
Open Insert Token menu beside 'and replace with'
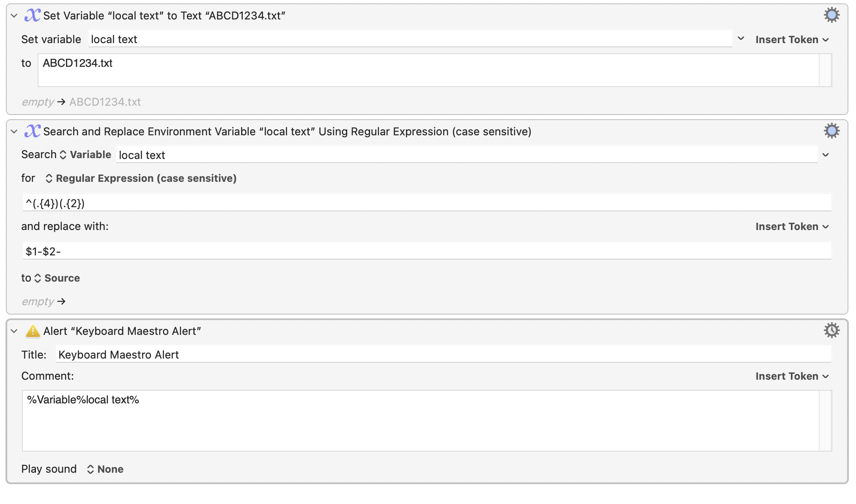click(x=792, y=227)
